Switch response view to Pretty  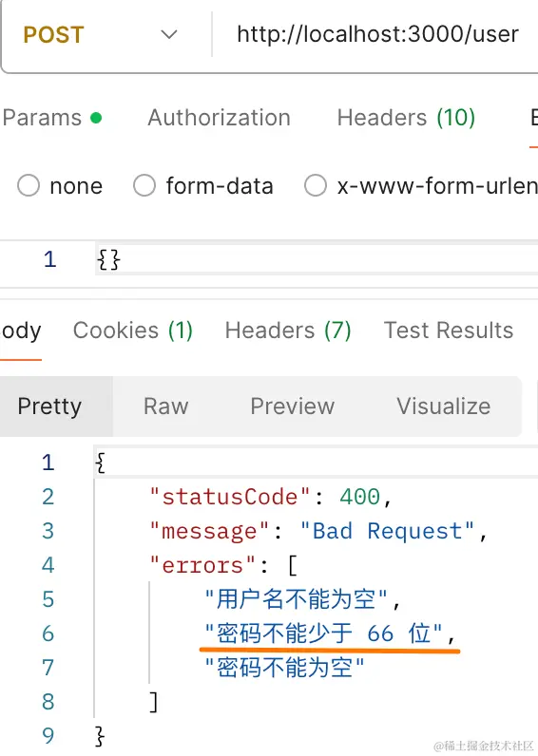click(49, 406)
